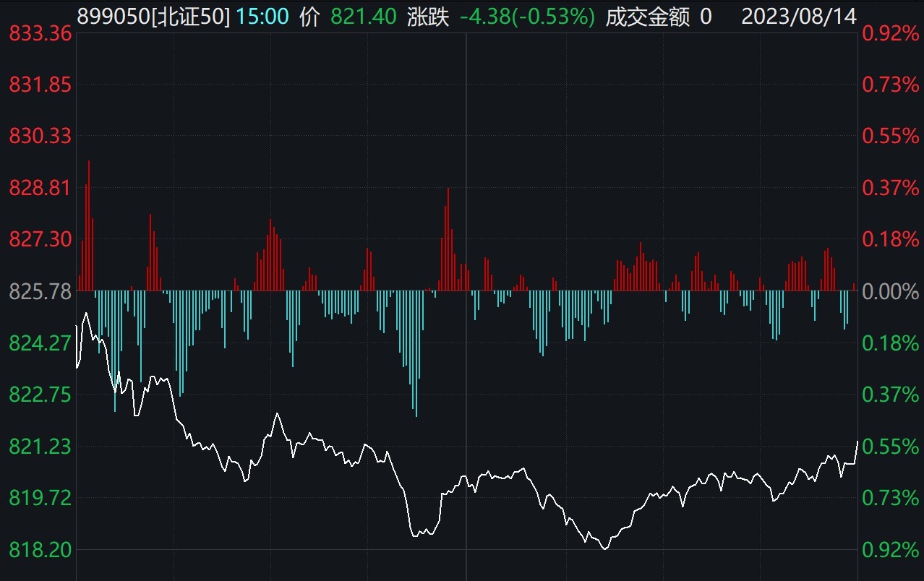Click the green 0.92% at bottom right

[x=891, y=550]
